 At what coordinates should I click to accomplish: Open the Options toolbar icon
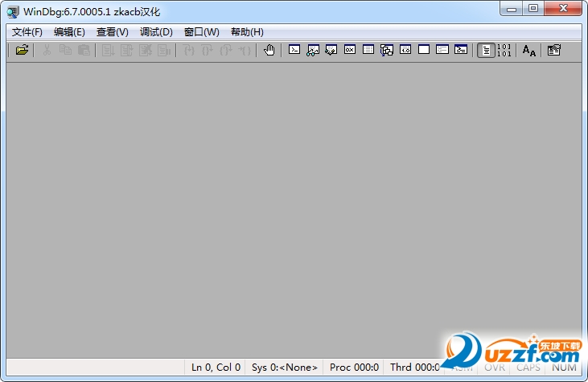click(554, 50)
